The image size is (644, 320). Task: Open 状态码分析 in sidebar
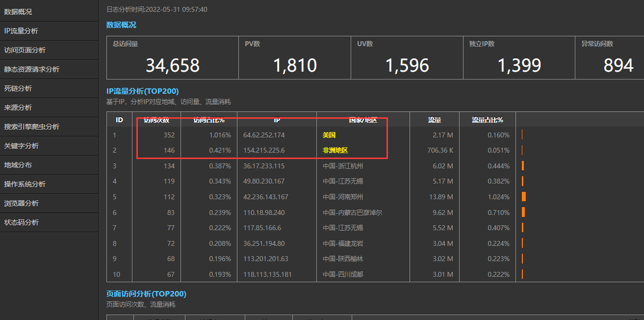coord(22,222)
